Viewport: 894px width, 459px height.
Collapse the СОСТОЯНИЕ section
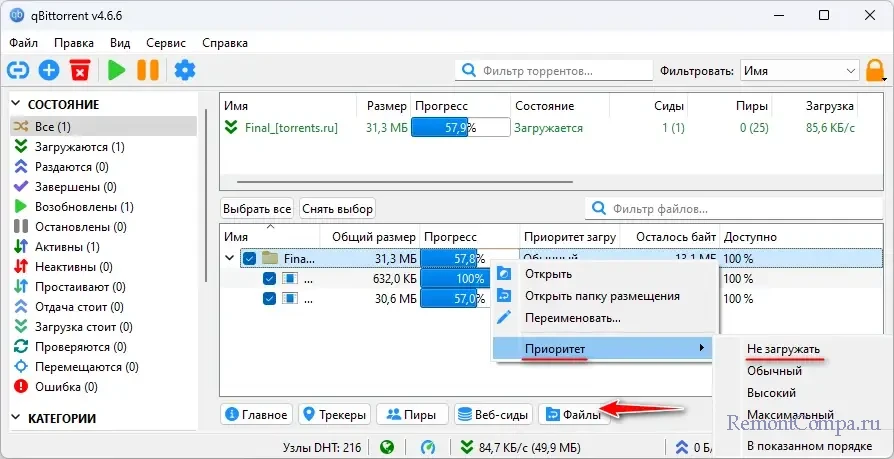tap(15, 103)
